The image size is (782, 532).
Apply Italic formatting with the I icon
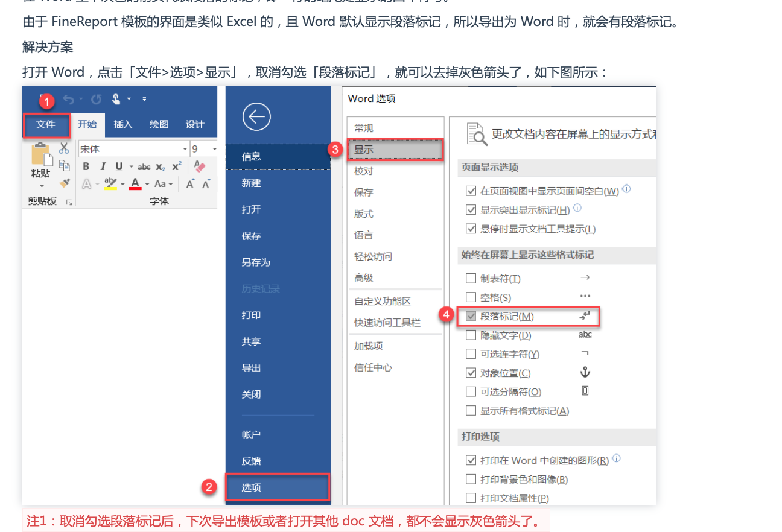tap(103, 167)
